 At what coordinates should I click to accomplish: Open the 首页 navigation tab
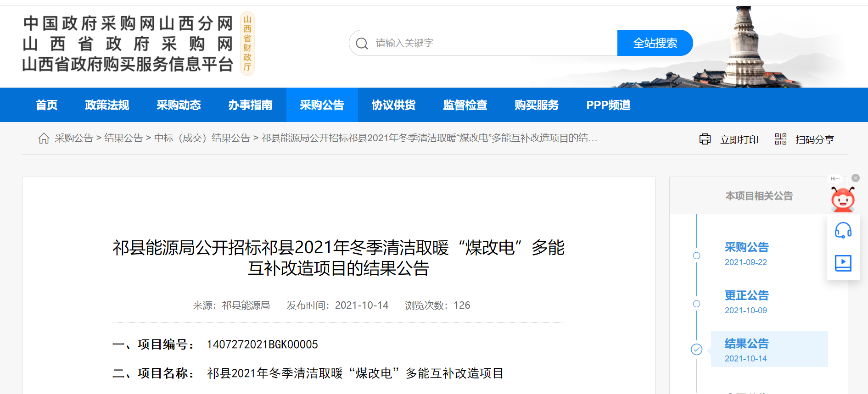[47, 105]
